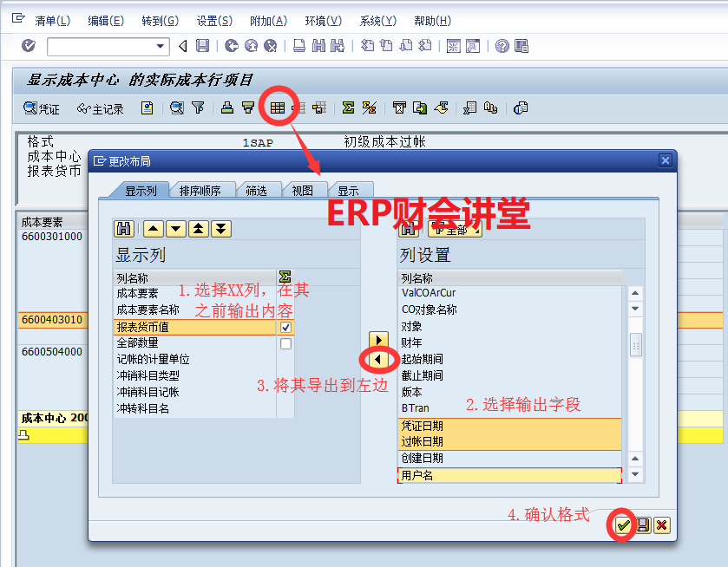The height and width of the screenshot is (567, 728).
Task: Click the 凭证 document button
Action: 42,108
